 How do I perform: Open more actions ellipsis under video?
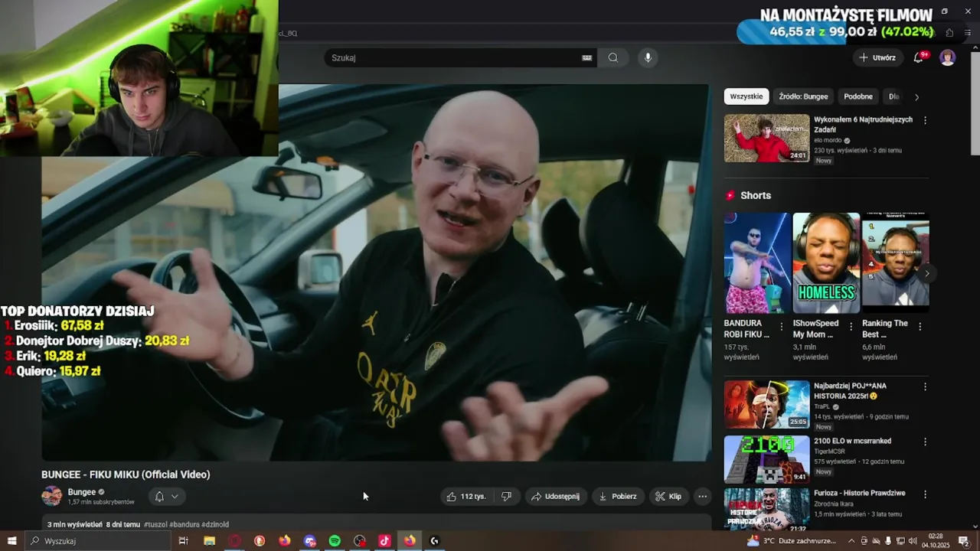click(702, 496)
